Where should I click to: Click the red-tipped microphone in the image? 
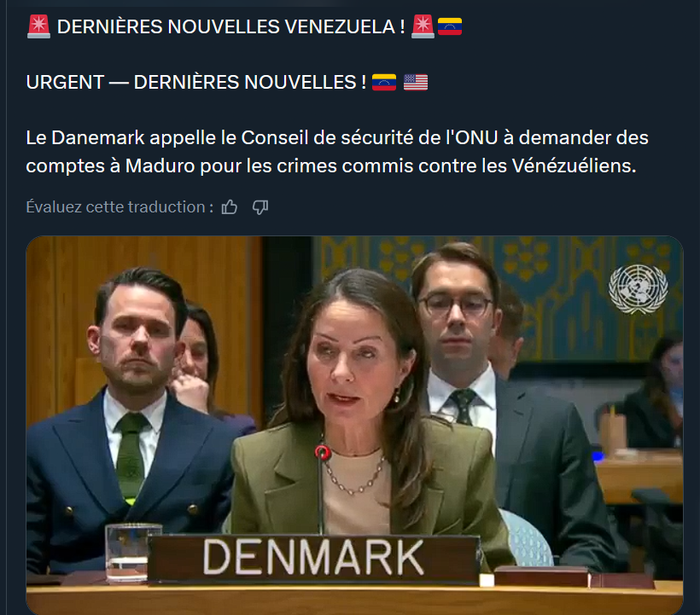[x=322, y=489]
